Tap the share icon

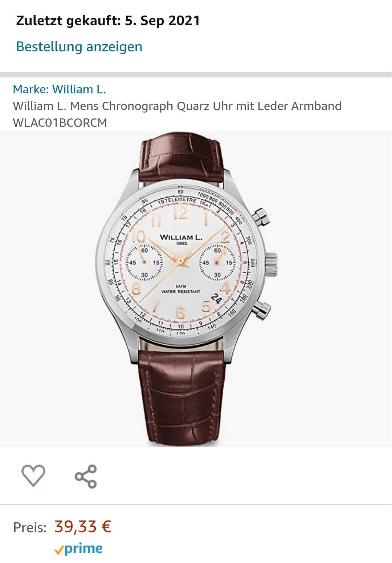click(x=86, y=476)
